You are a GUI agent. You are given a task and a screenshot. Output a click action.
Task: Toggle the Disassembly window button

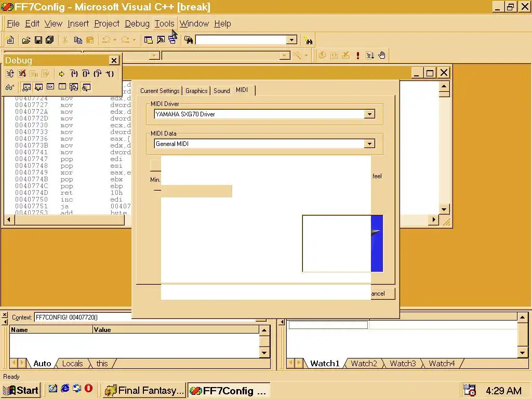[x=86, y=87]
